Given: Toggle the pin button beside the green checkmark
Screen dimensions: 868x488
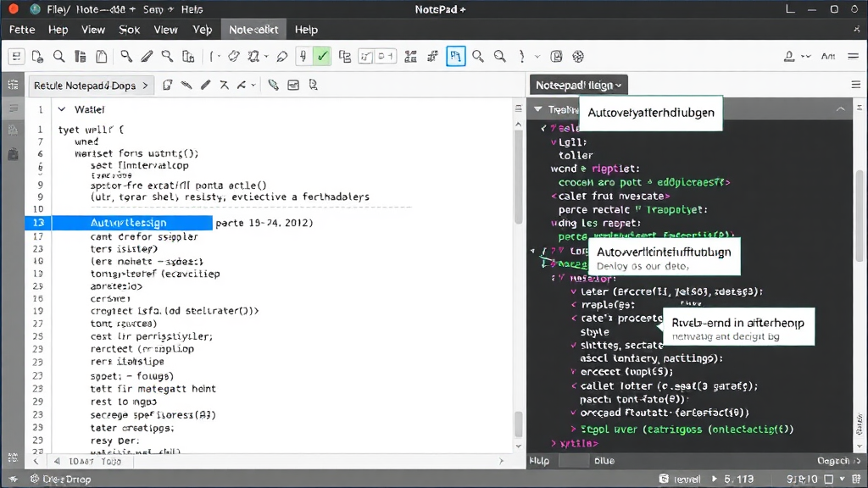Looking at the screenshot, I should (x=303, y=57).
